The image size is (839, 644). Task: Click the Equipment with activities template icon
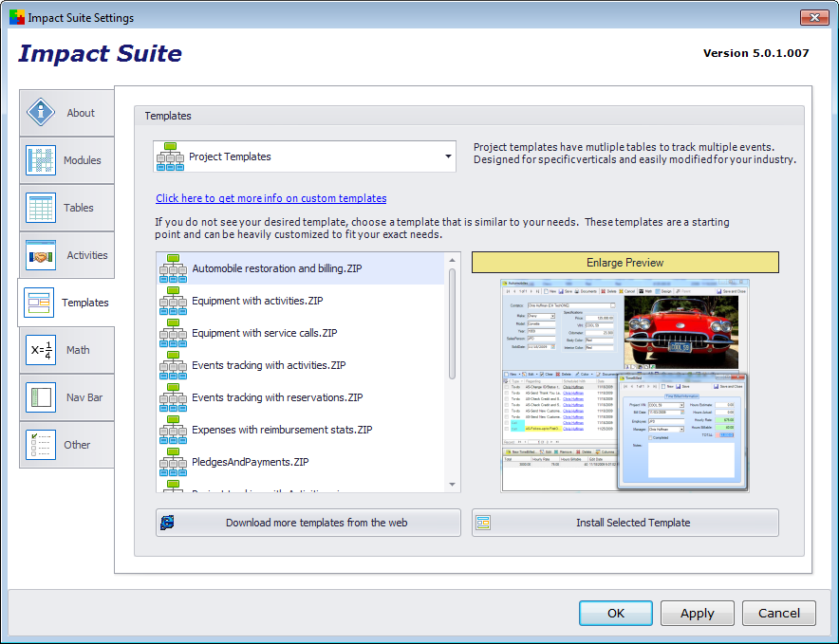[x=173, y=301]
